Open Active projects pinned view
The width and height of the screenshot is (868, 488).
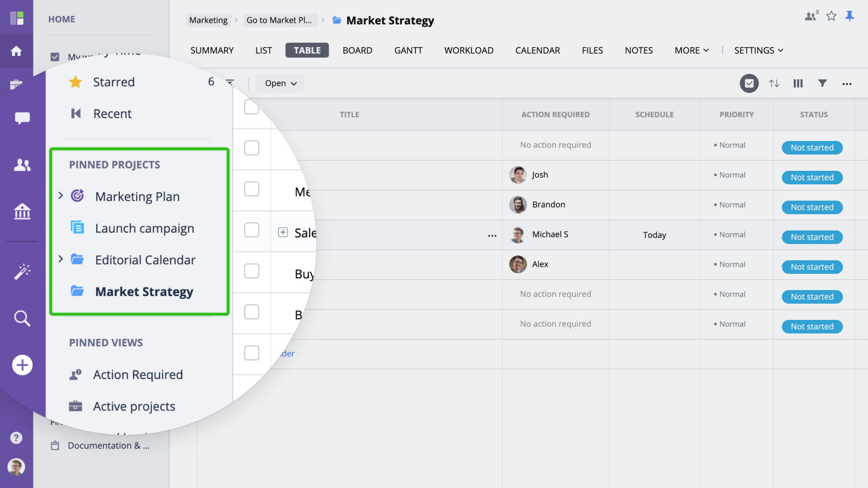click(x=134, y=406)
